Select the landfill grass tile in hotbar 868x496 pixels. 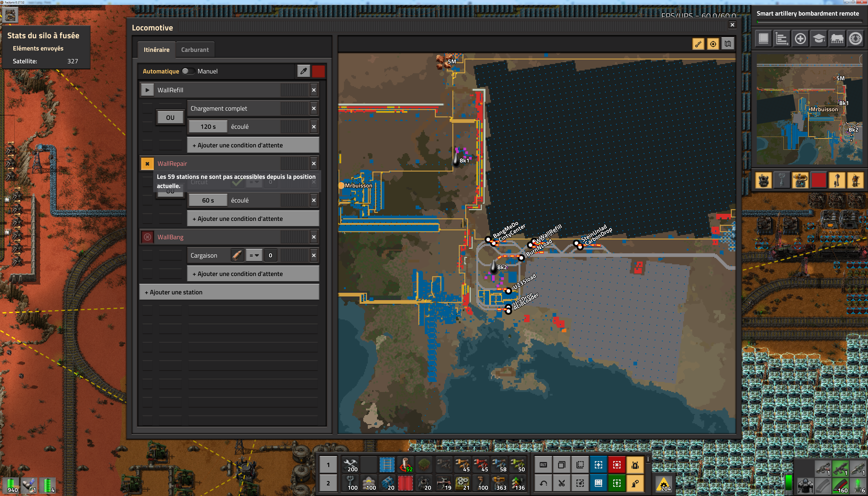click(x=424, y=465)
